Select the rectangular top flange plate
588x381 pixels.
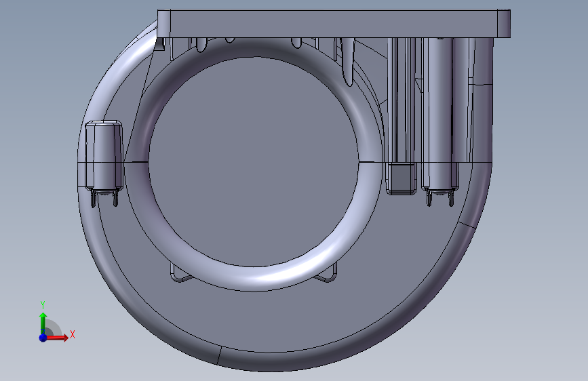pos(334,24)
